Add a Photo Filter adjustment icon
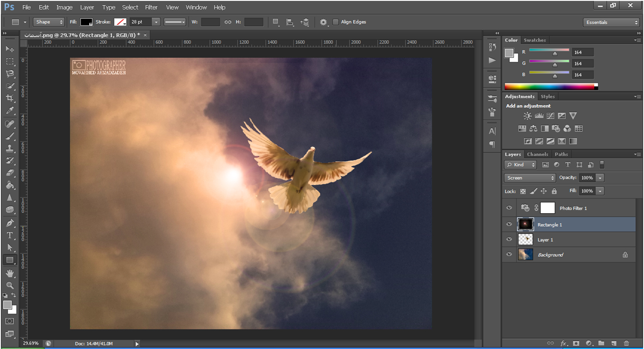The height and width of the screenshot is (349, 644). pos(556,128)
